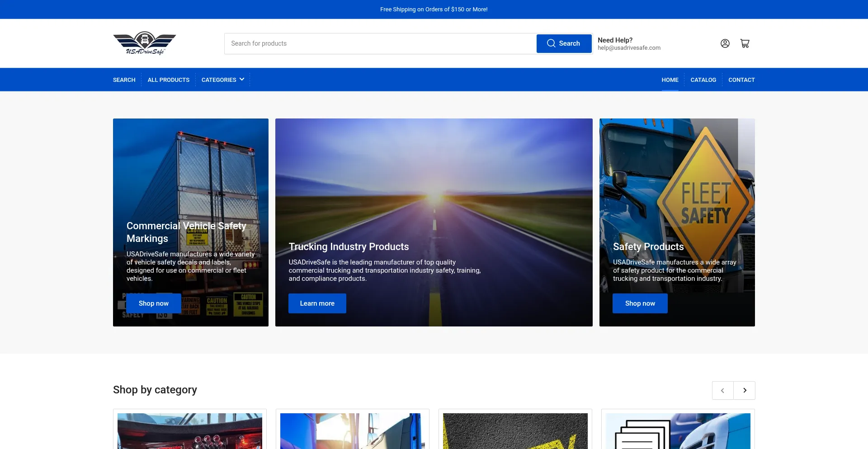Open the Commercial Vehicle Safety Markings heading
Viewport: 868px width, 449px height.
186,232
